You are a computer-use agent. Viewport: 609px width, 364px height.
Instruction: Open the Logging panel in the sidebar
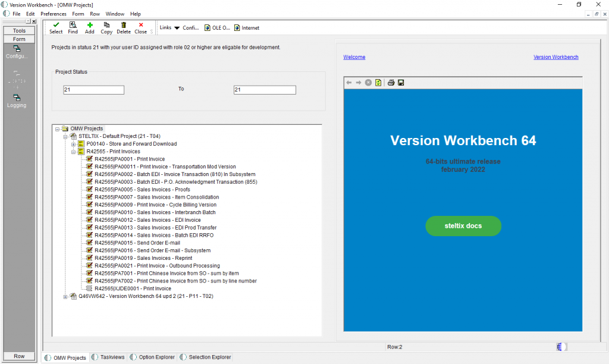pyautogui.click(x=17, y=101)
